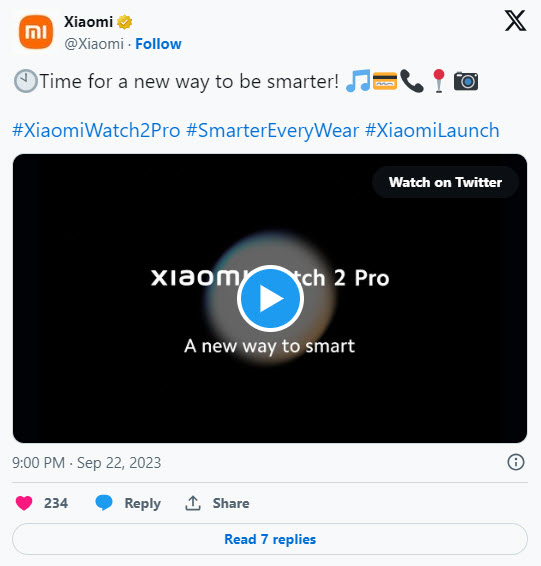This screenshot has height=566, width=541.
Task: Click the Reply text label
Action: click(143, 503)
